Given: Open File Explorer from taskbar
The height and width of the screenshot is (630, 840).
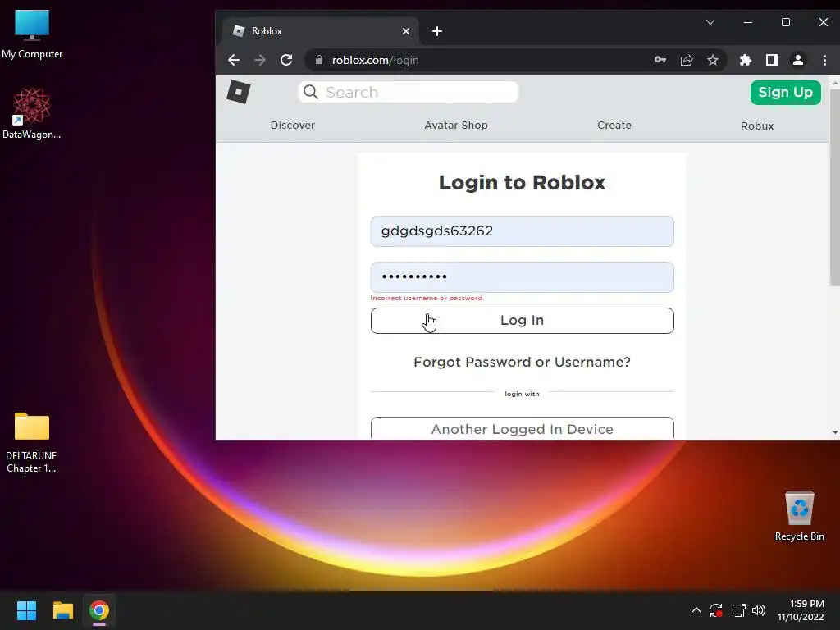Looking at the screenshot, I should click(62, 610).
